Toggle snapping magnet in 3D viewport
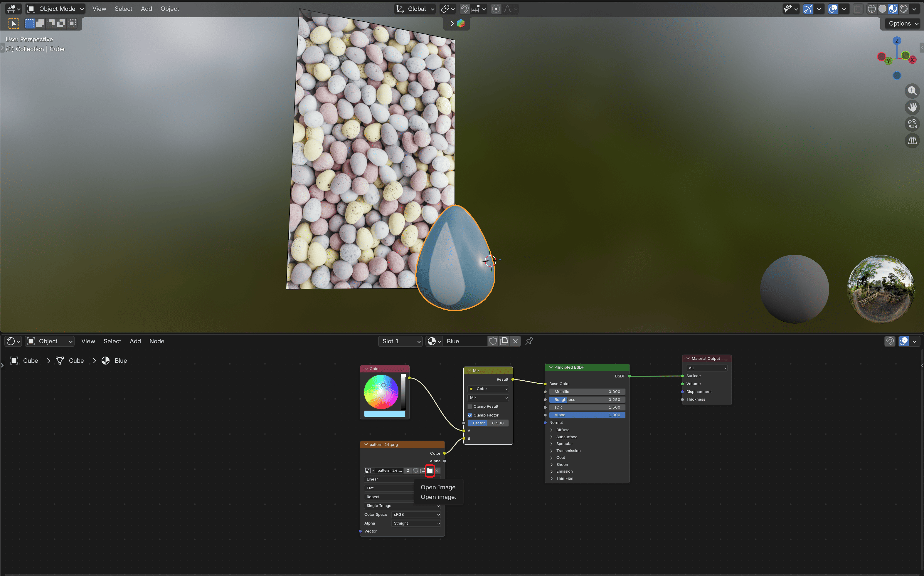 464,9
